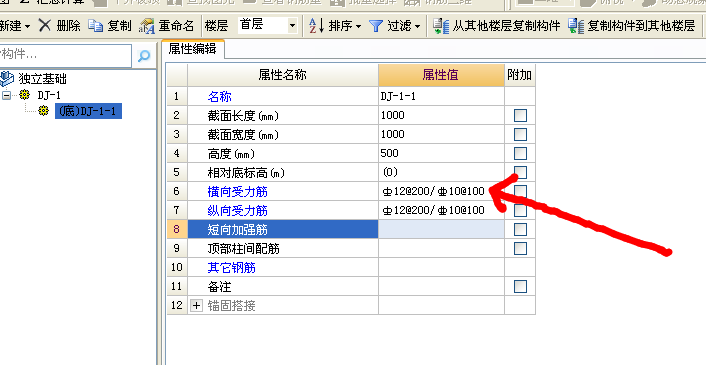This screenshot has width=706, height=365.
Task: Click the 复制构件到其他楼层 icon
Action: pyautogui.click(x=576, y=26)
